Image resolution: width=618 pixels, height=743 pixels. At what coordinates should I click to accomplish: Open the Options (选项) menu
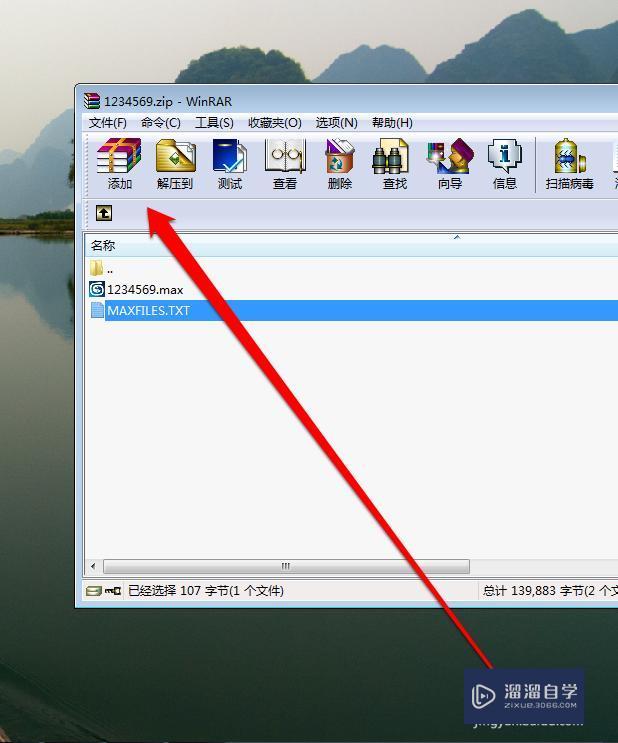[x=336, y=123]
